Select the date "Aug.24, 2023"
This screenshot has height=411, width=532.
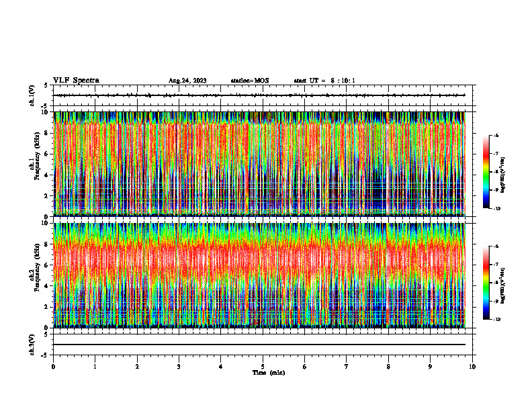pos(187,81)
